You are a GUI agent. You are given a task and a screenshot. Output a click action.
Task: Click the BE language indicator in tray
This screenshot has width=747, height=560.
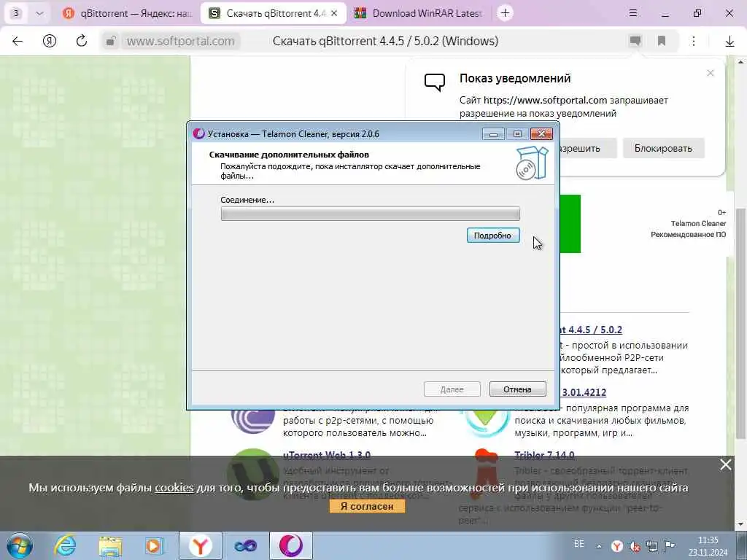578,544
